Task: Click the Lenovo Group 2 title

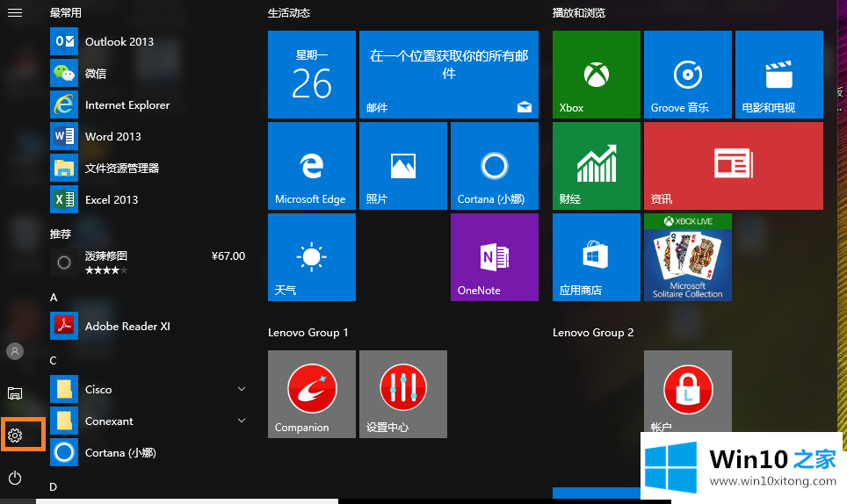Action: [x=593, y=333]
